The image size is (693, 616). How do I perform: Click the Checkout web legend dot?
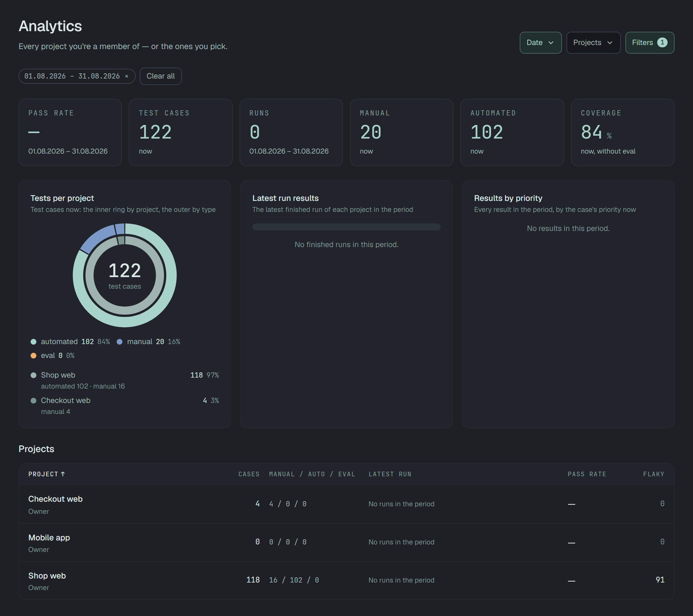(33, 401)
